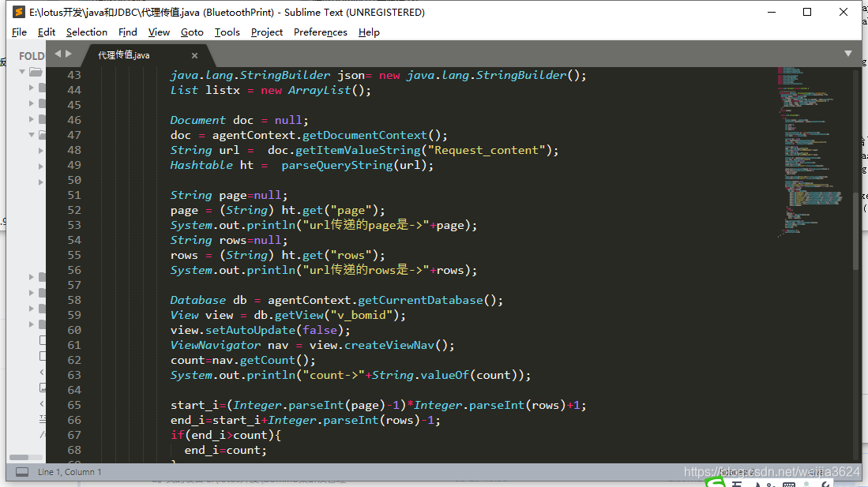Viewport: 868px width, 487px height.
Task: Open the File menu
Action: (20, 32)
